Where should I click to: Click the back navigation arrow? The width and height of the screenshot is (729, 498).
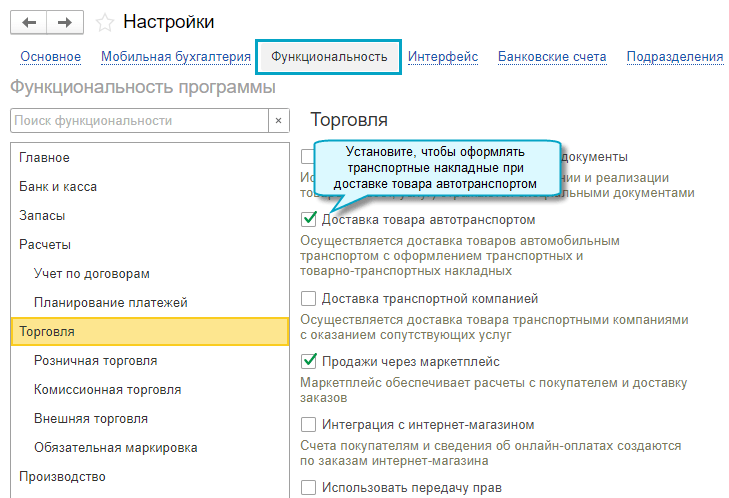(x=28, y=22)
